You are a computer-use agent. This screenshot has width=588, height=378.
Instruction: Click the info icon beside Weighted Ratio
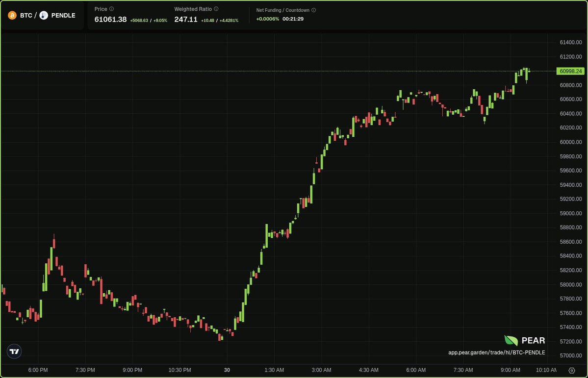tap(216, 9)
